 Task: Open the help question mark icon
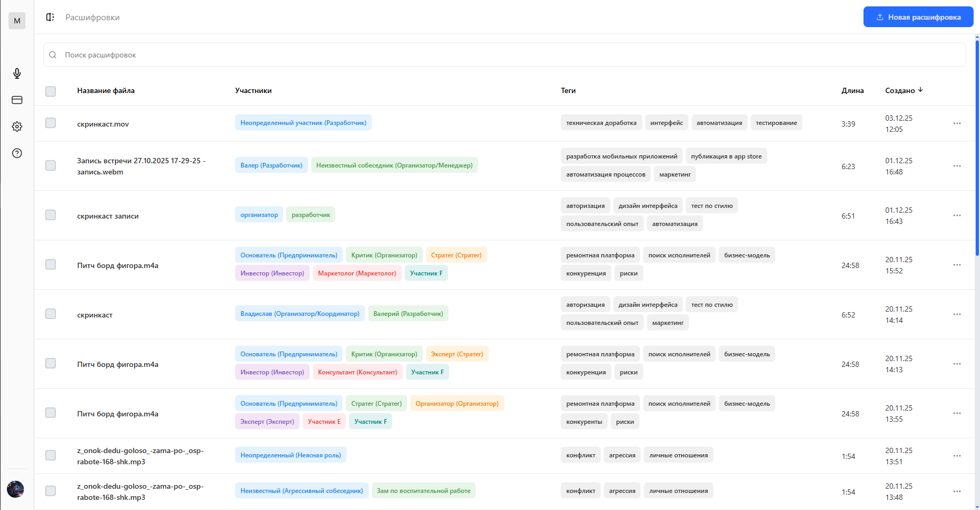tap(17, 153)
